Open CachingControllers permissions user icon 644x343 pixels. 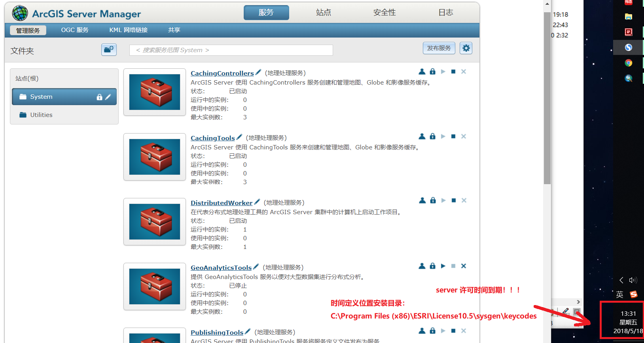[x=422, y=72]
